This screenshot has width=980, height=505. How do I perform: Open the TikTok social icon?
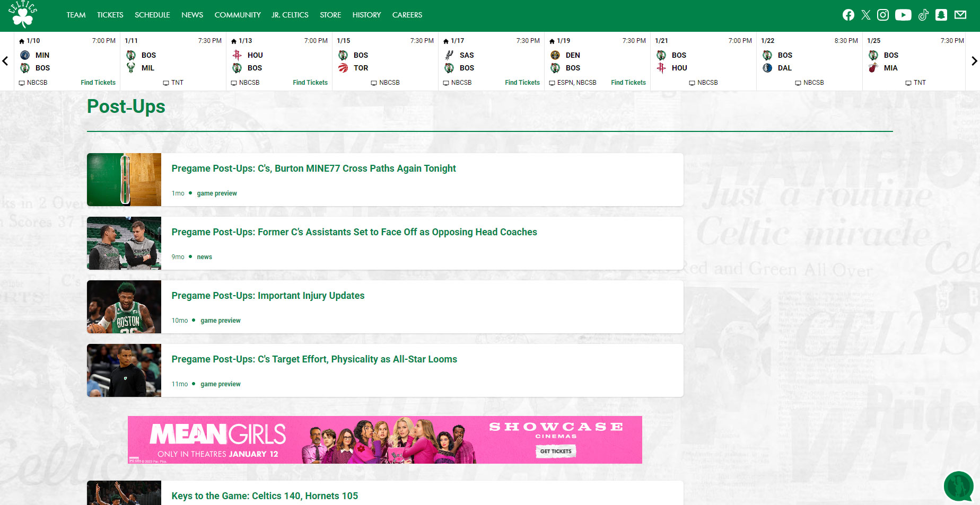pos(923,15)
